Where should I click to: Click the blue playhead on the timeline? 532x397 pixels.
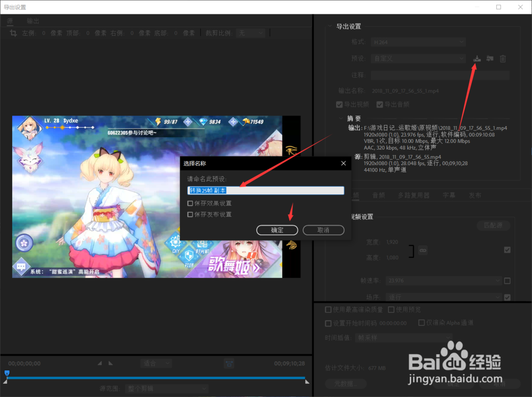click(x=7, y=373)
